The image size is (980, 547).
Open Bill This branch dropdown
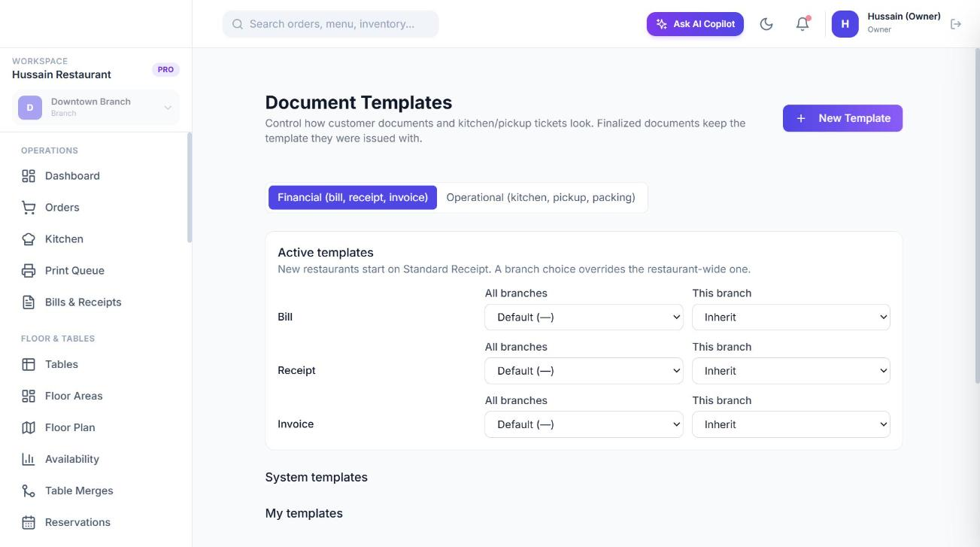pyautogui.click(x=791, y=318)
